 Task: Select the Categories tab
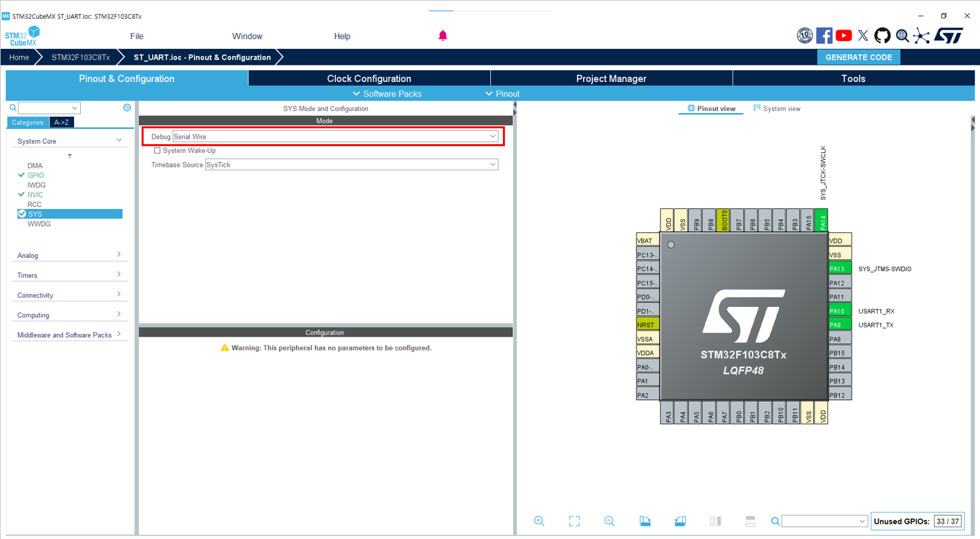27,122
